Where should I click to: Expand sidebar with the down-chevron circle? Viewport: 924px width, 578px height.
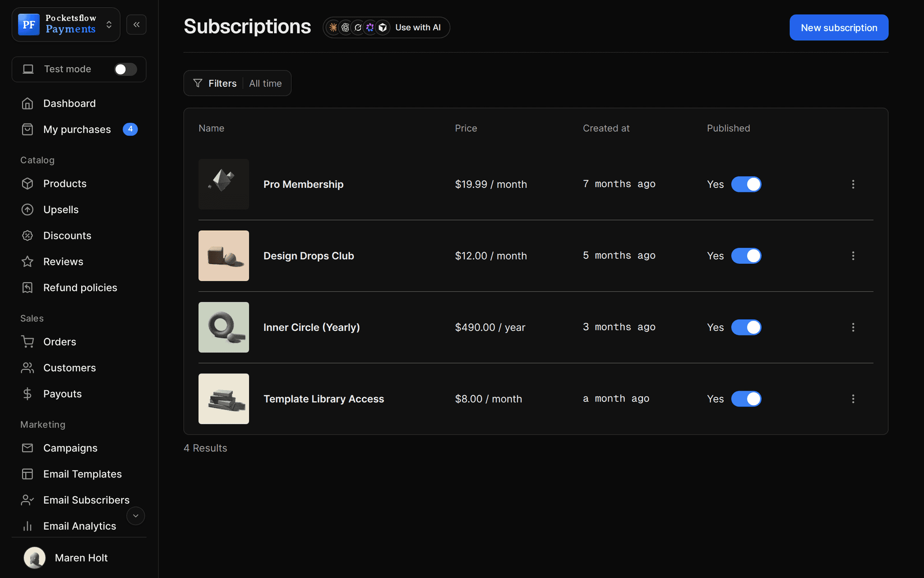pyautogui.click(x=135, y=516)
